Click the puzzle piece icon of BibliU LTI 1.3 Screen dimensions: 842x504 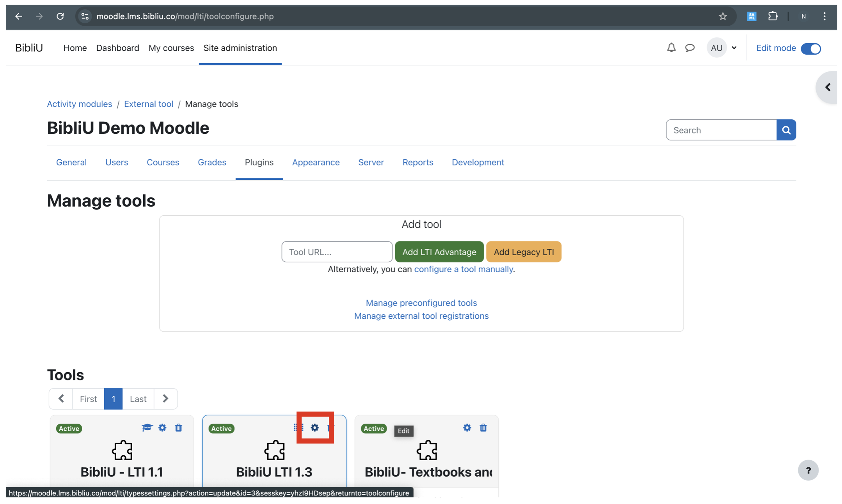coord(274,450)
